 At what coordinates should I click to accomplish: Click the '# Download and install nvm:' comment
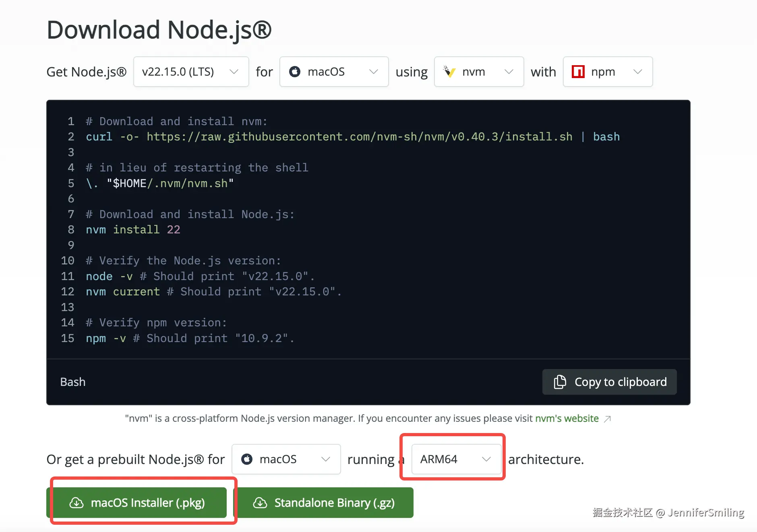point(176,122)
